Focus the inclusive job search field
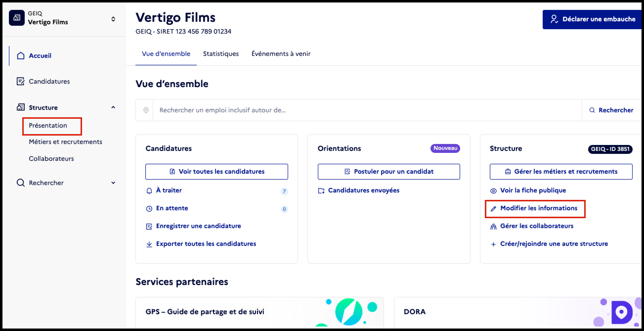The width and height of the screenshot is (644, 331). pyautogui.click(x=367, y=110)
